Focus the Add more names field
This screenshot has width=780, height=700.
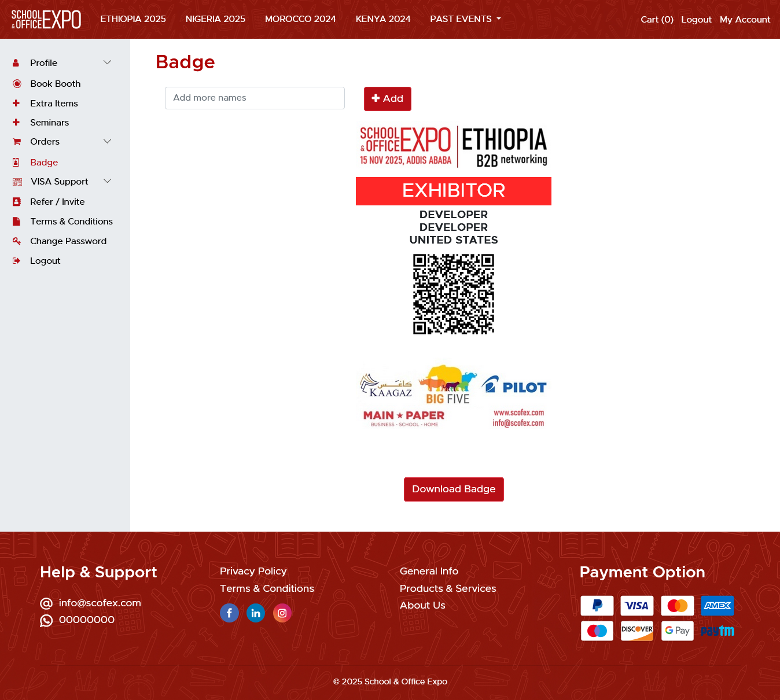click(x=255, y=98)
